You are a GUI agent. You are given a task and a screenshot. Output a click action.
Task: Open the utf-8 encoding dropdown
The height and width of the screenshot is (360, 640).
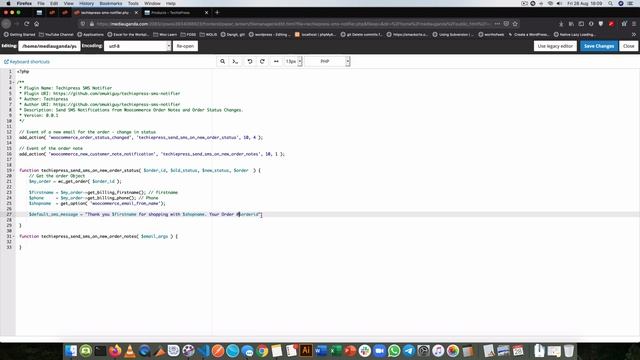(138, 46)
